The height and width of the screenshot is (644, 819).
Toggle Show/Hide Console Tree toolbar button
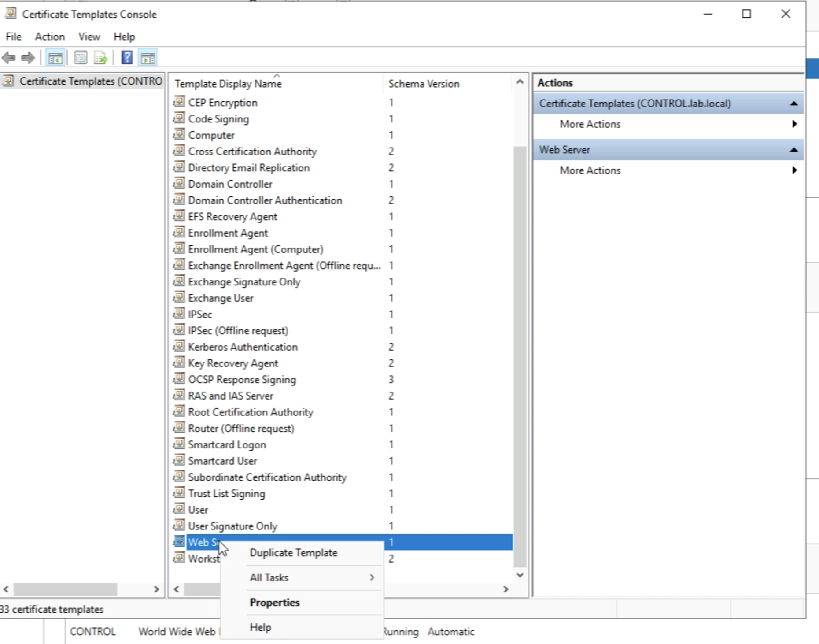pyautogui.click(x=55, y=58)
